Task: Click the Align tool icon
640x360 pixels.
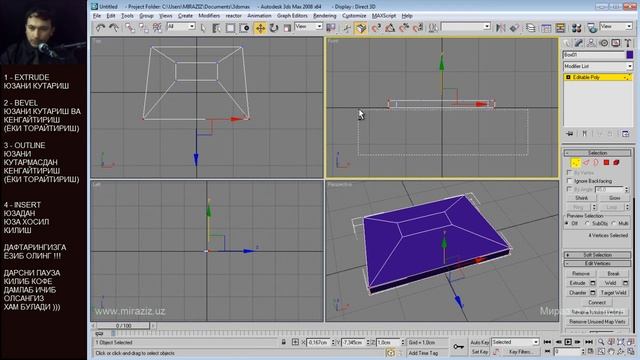Action: 514,28
